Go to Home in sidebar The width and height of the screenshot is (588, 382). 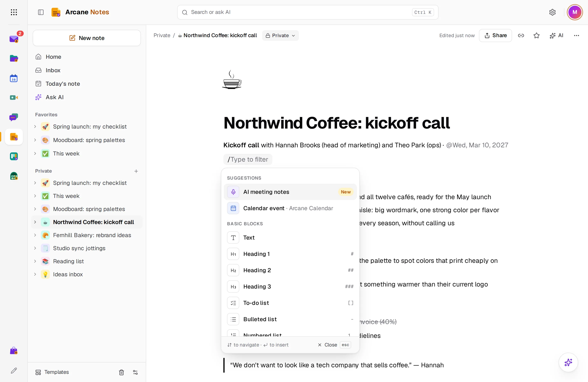tap(87, 57)
